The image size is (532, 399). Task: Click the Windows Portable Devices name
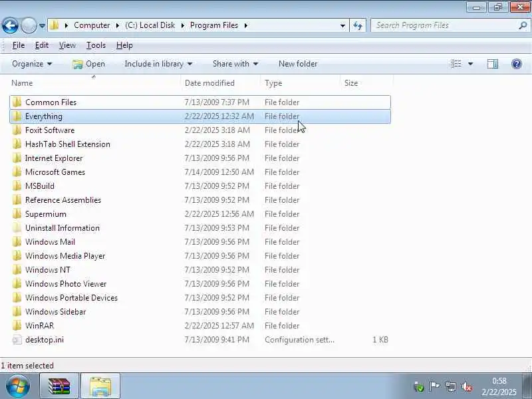[71, 297]
